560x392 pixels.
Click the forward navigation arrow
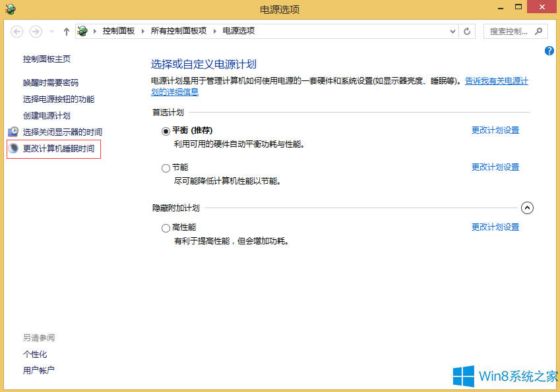36,32
